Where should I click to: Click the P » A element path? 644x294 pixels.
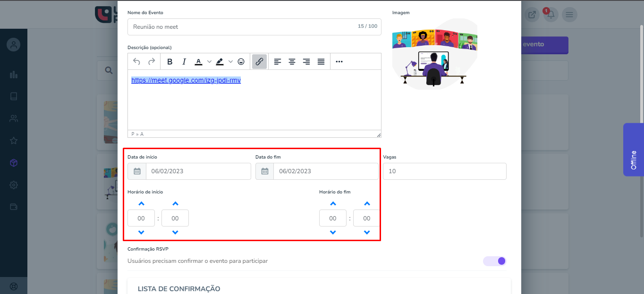[137, 134]
